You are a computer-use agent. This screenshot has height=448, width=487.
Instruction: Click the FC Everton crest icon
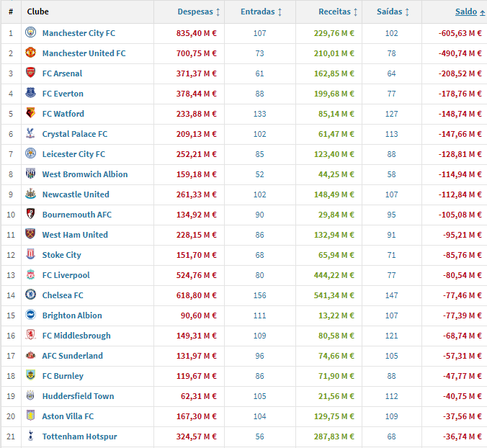coord(30,94)
